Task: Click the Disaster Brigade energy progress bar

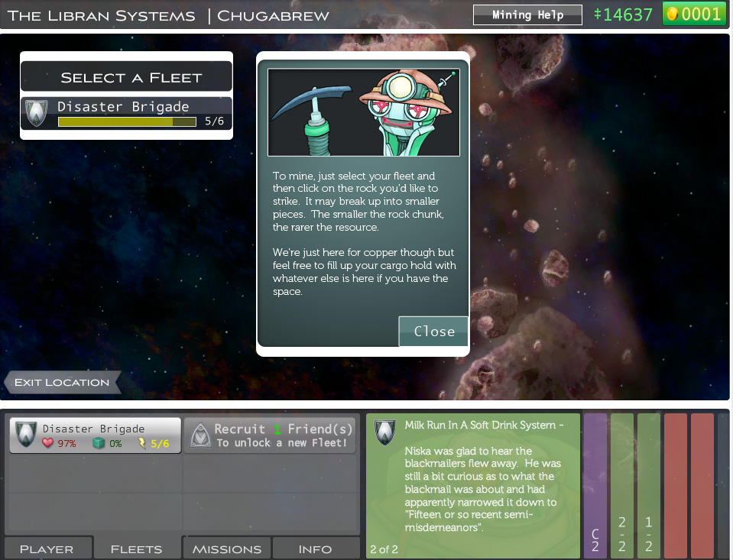Action: [126, 121]
